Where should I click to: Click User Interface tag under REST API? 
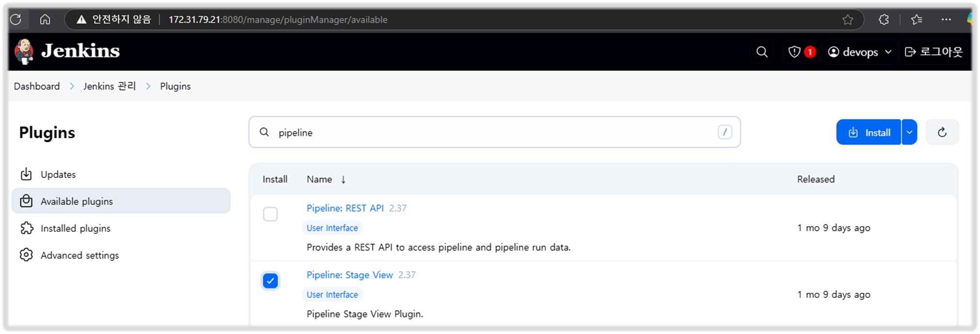tap(332, 228)
